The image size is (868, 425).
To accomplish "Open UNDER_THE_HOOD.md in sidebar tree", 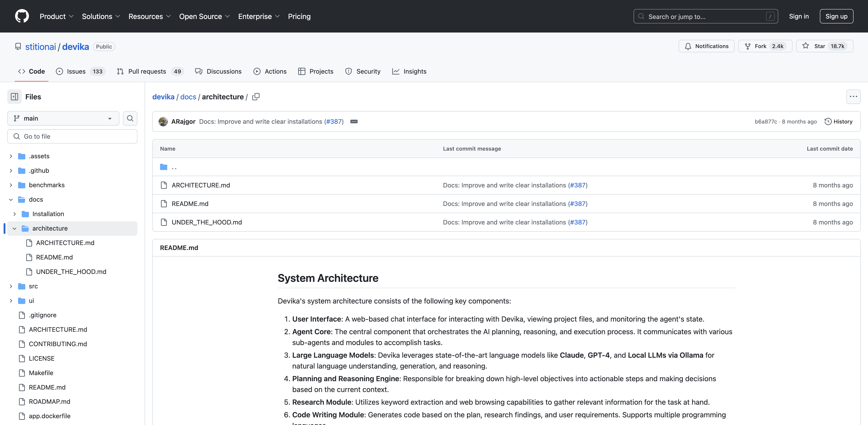I will pos(71,272).
